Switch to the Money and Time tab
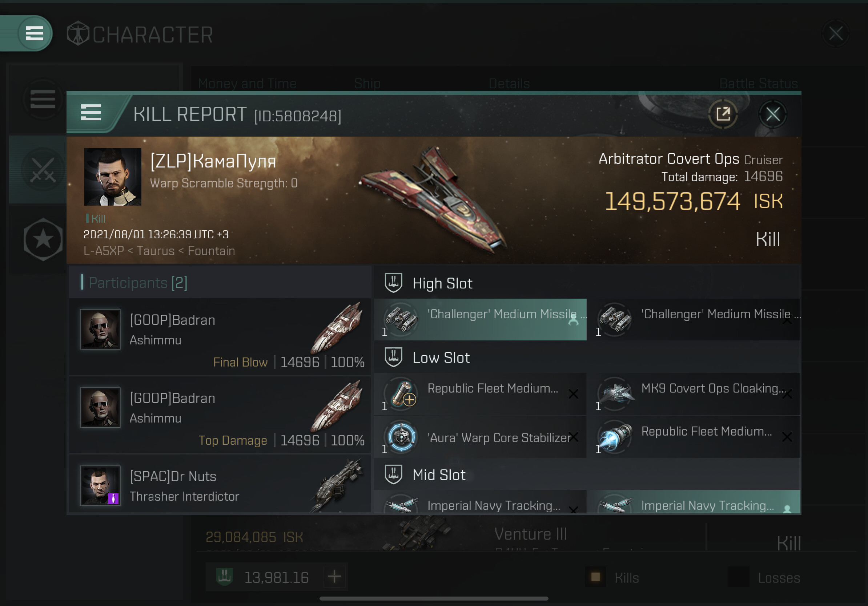Screen dimensions: 868x606 pos(247,84)
